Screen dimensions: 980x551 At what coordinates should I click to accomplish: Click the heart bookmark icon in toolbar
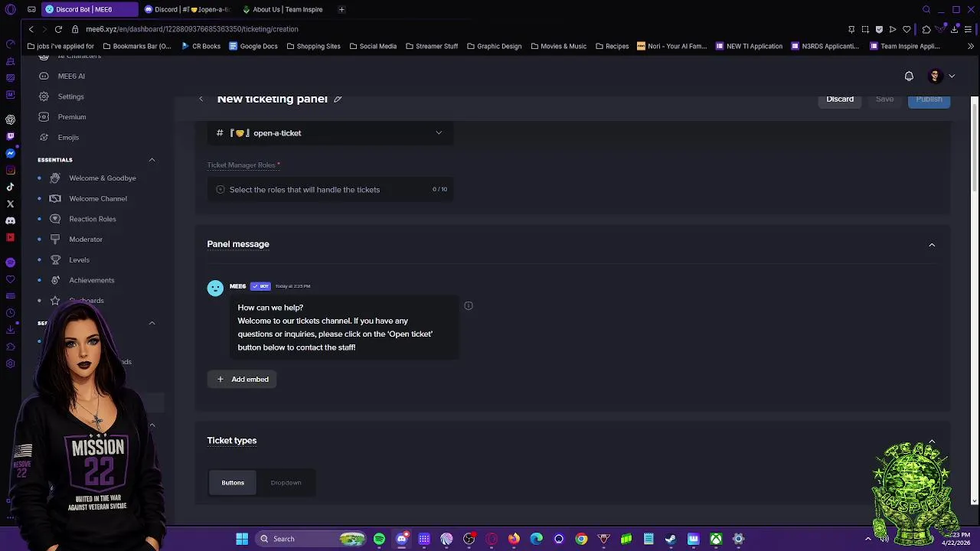[x=907, y=29]
